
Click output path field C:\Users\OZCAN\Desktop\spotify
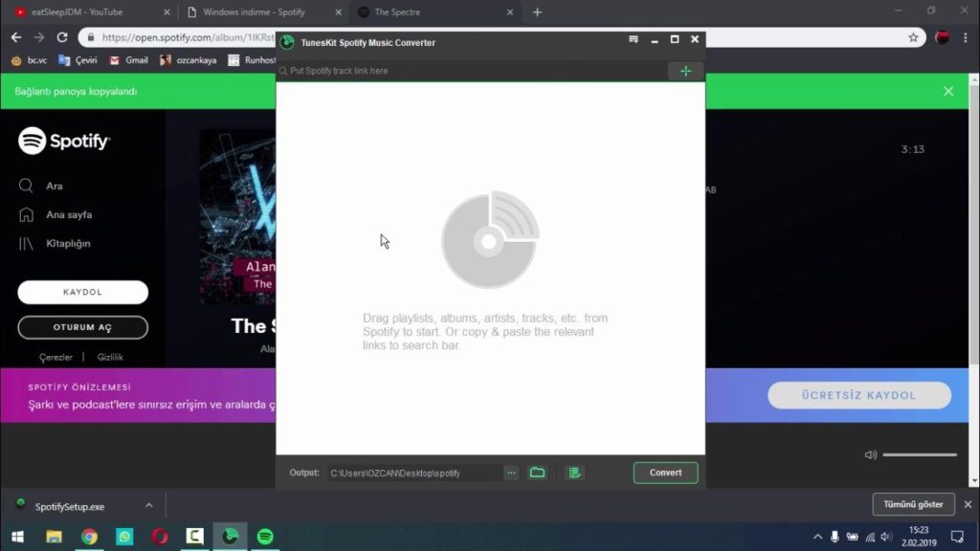point(414,473)
